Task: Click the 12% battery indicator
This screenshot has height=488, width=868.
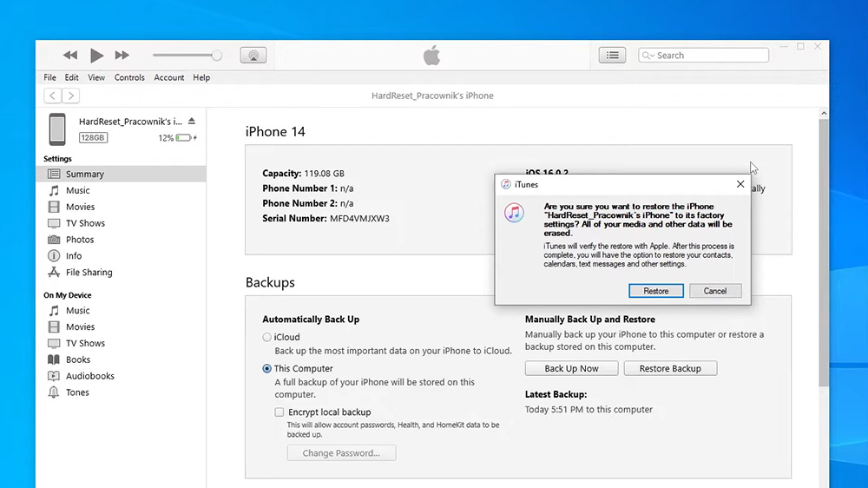Action: click(x=177, y=137)
